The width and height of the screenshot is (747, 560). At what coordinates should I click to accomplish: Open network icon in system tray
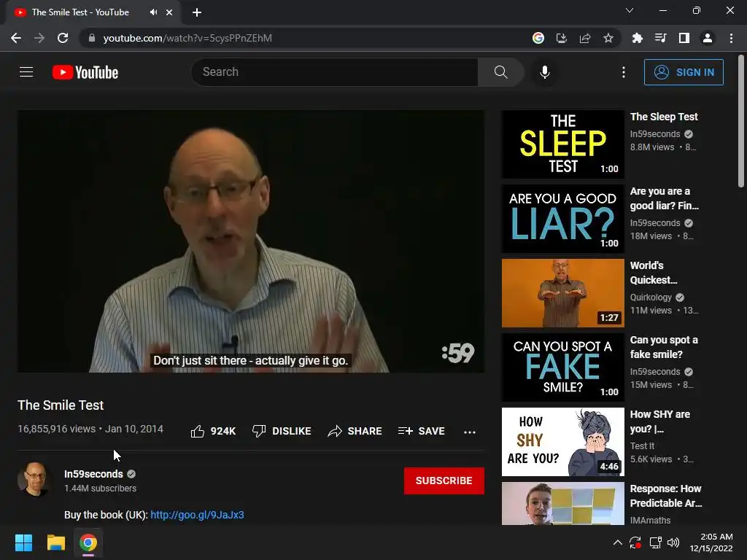click(656, 542)
